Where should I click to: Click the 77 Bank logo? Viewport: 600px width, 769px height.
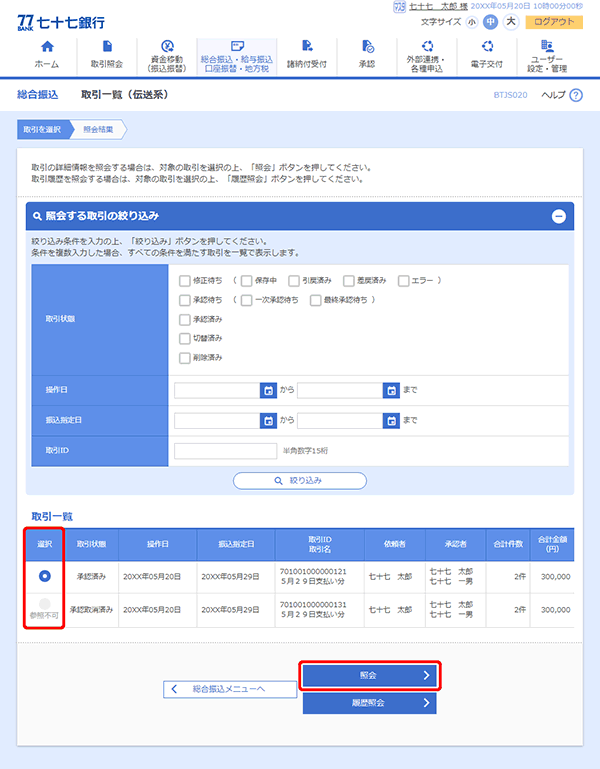(61, 22)
